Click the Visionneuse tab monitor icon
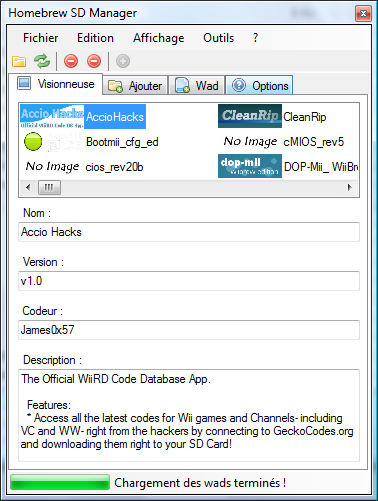378x501 pixels. point(24,83)
